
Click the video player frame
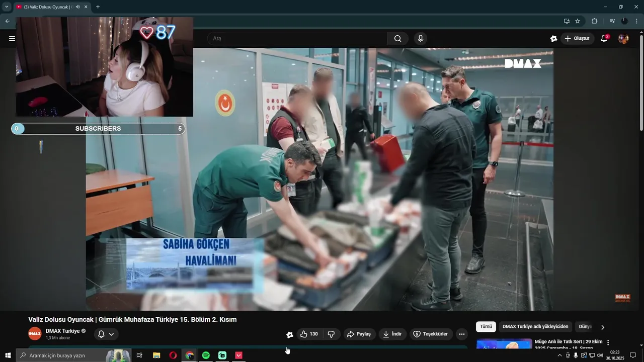319,179
